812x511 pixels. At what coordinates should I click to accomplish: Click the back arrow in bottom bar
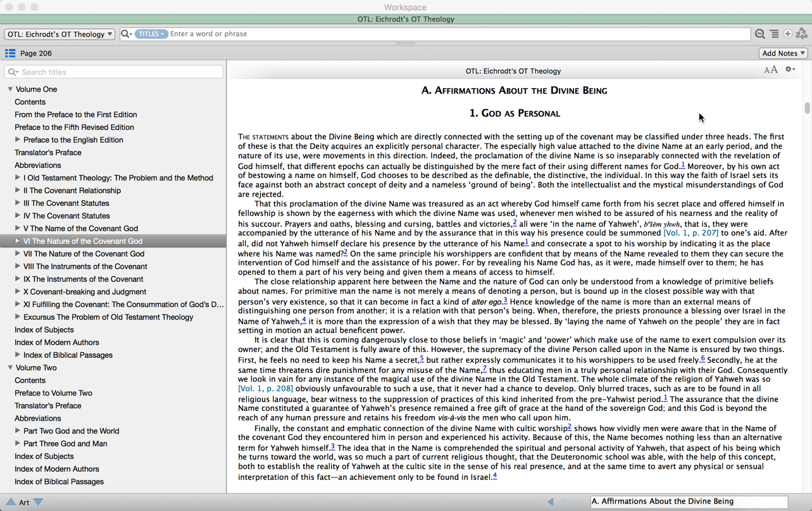(551, 502)
